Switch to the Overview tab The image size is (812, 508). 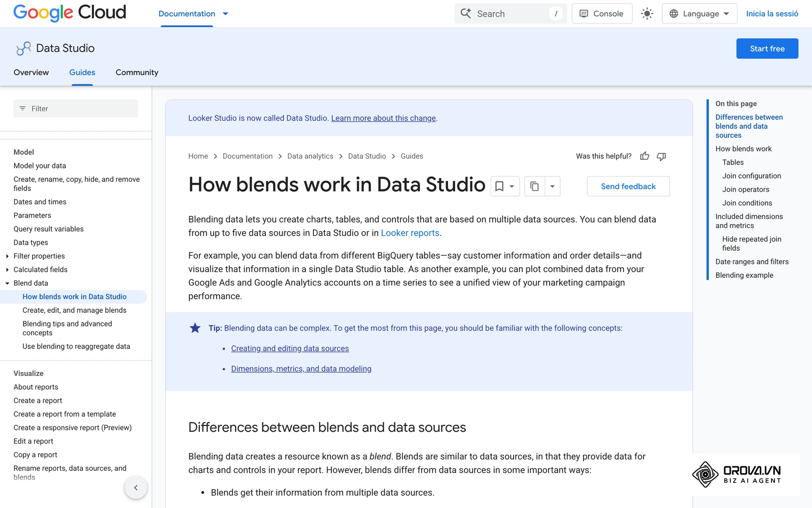coord(31,73)
